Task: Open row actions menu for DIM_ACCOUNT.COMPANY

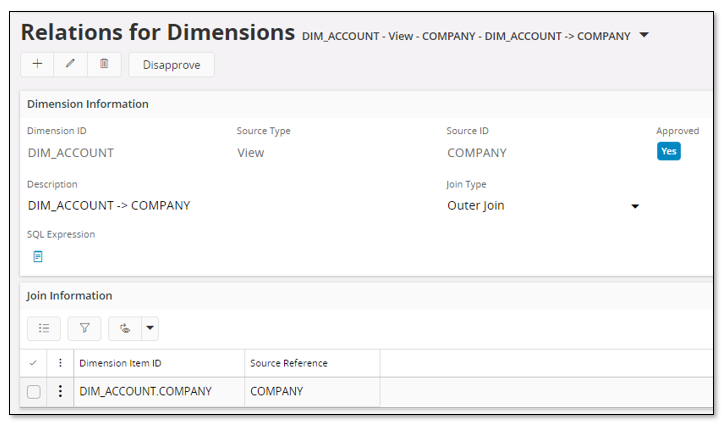Action: click(x=60, y=392)
